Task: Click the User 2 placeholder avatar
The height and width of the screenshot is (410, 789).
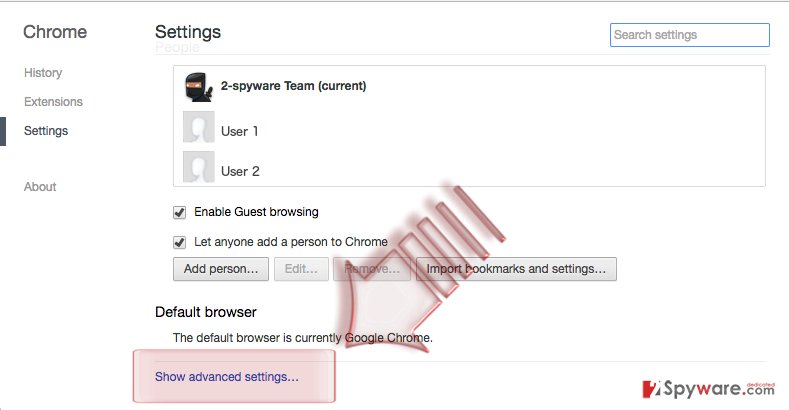Action: click(x=199, y=167)
